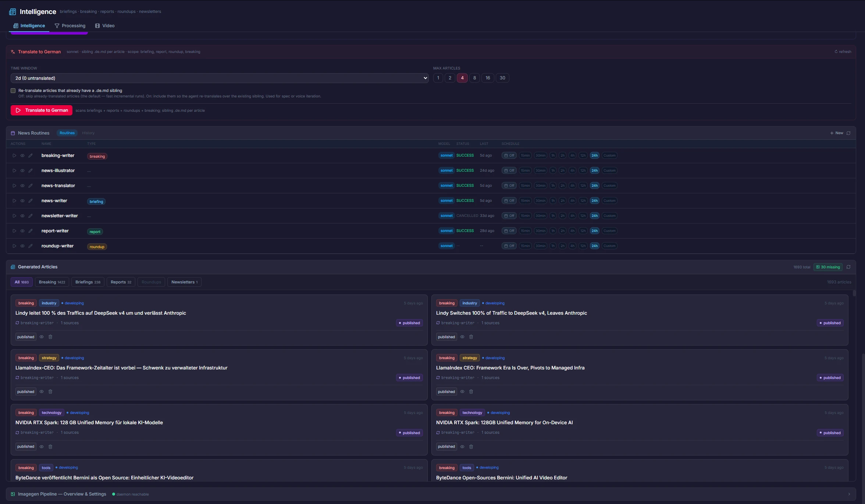Run the newsletter-writer routine
The width and height of the screenshot is (865, 504).
click(x=14, y=216)
